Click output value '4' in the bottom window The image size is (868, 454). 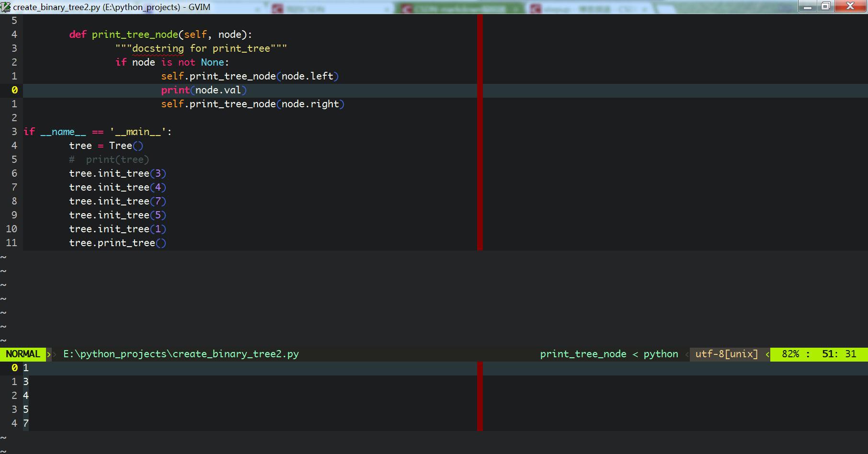pyautogui.click(x=26, y=396)
